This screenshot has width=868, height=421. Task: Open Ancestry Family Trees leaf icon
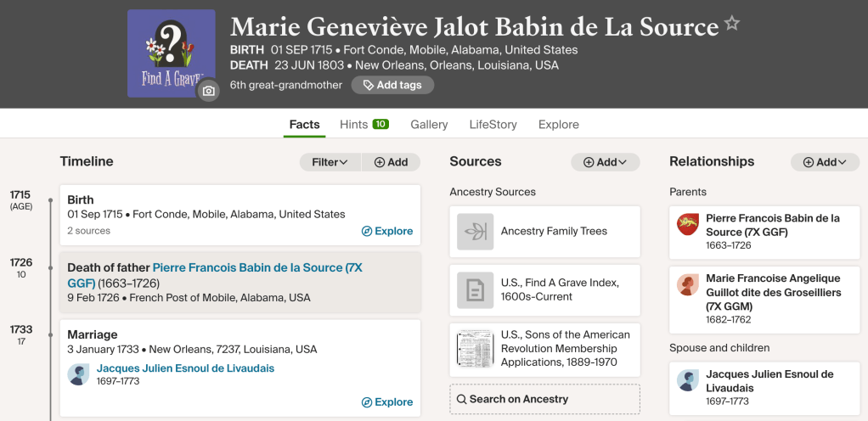coord(475,231)
